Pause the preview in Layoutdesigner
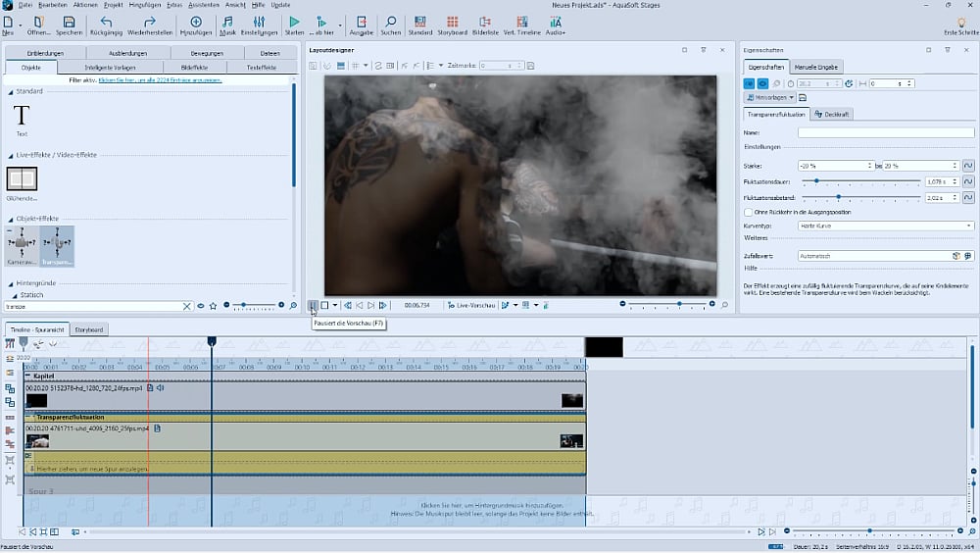Screen dimensions: 980x553 tap(312, 305)
